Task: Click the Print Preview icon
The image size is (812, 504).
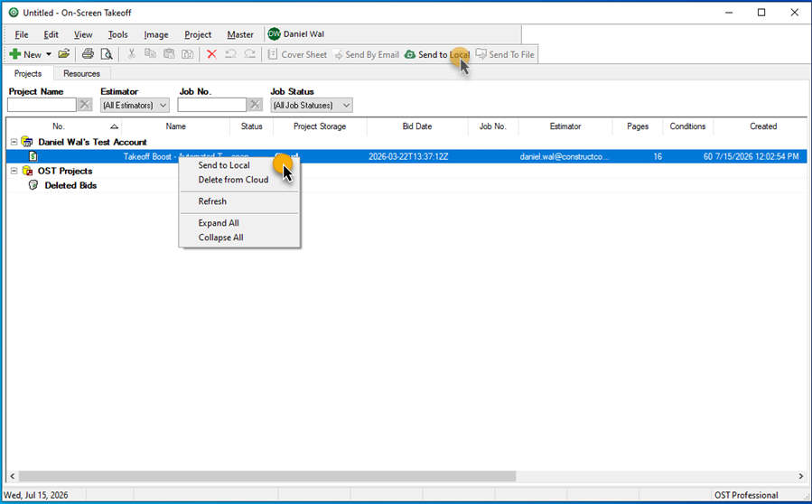Action: 107,54
